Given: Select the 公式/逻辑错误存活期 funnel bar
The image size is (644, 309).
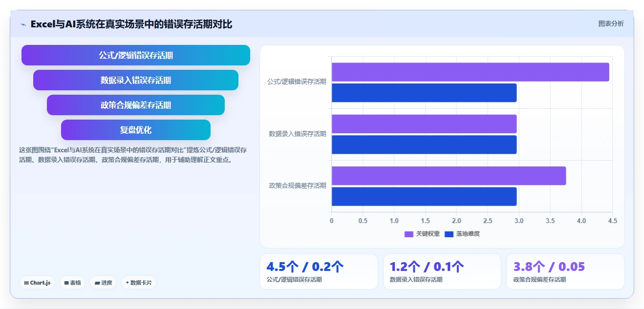Looking at the screenshot, I should coord(136,55).
